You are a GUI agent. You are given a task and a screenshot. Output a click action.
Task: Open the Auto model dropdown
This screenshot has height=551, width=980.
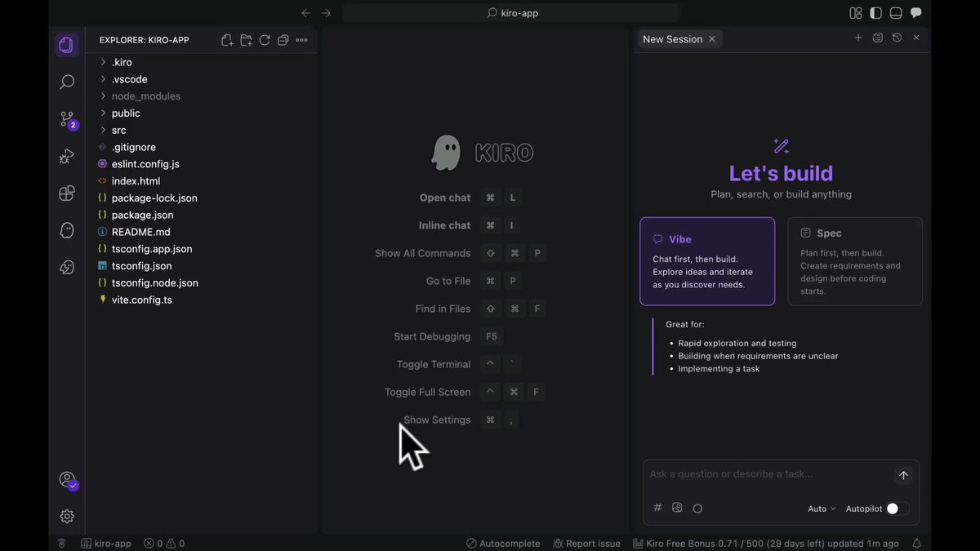pos(822,509)
